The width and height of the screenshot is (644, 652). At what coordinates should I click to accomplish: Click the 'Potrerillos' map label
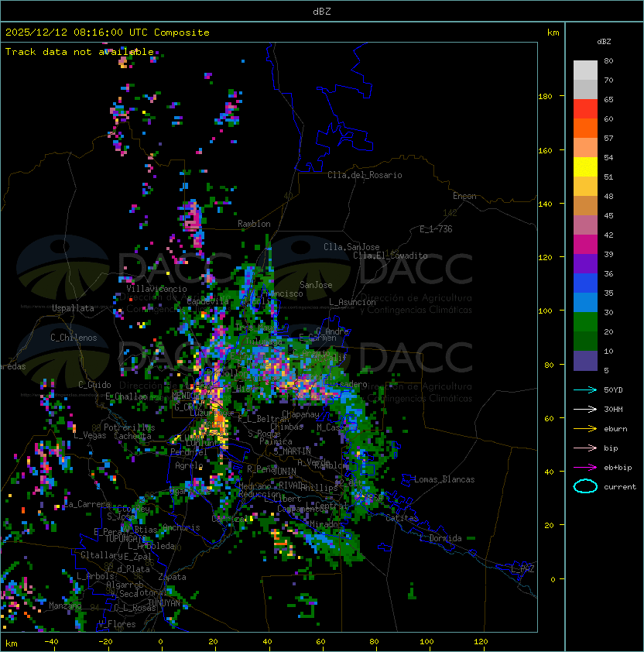point(129,427)
